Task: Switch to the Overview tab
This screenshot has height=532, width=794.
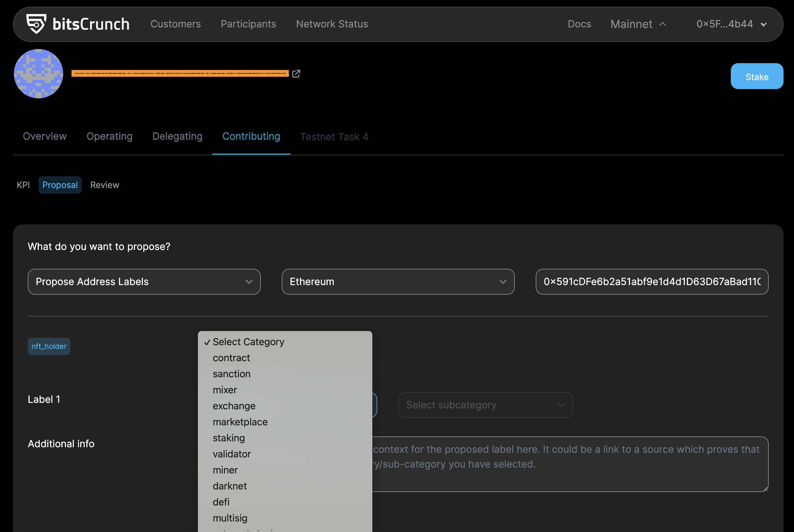Action: [44, 137]
